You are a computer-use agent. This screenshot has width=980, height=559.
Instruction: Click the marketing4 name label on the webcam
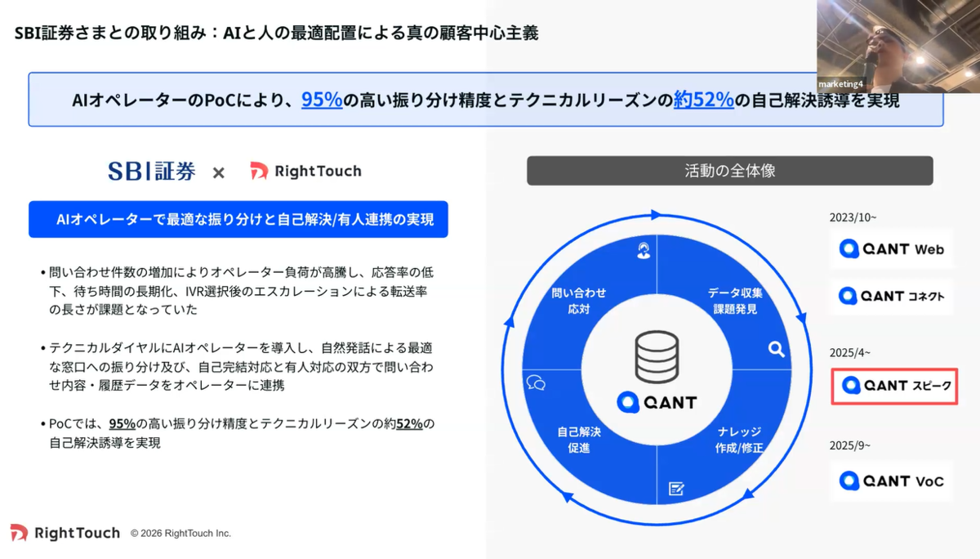coord(841,84)
